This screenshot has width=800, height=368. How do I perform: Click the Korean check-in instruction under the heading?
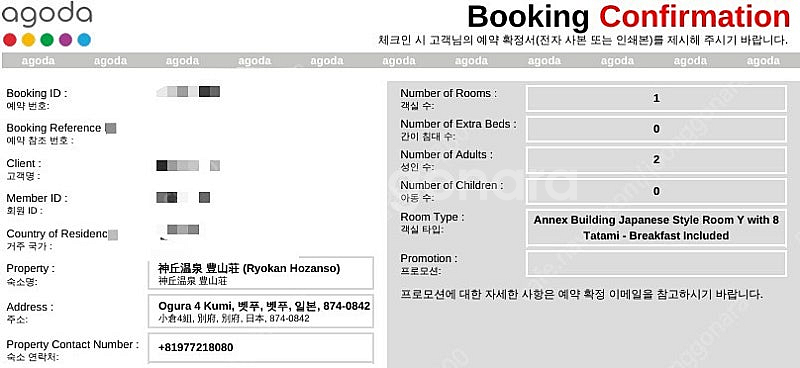pos(584,40)
